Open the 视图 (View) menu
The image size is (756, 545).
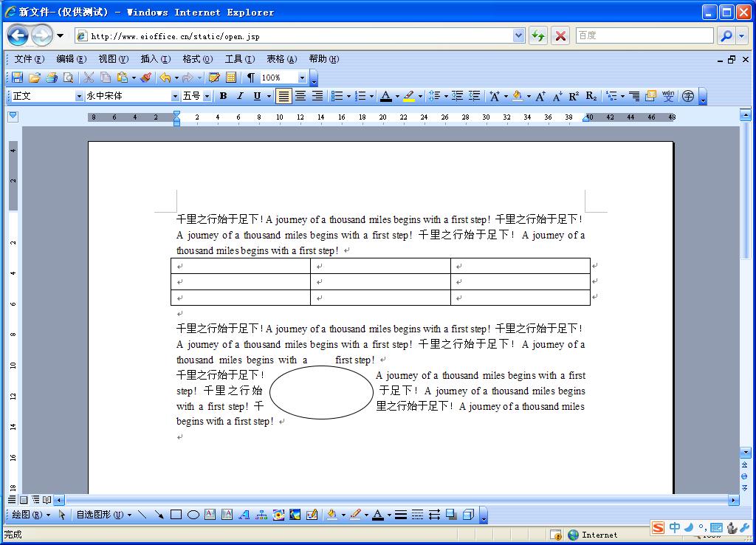click(x=113, y=59)
